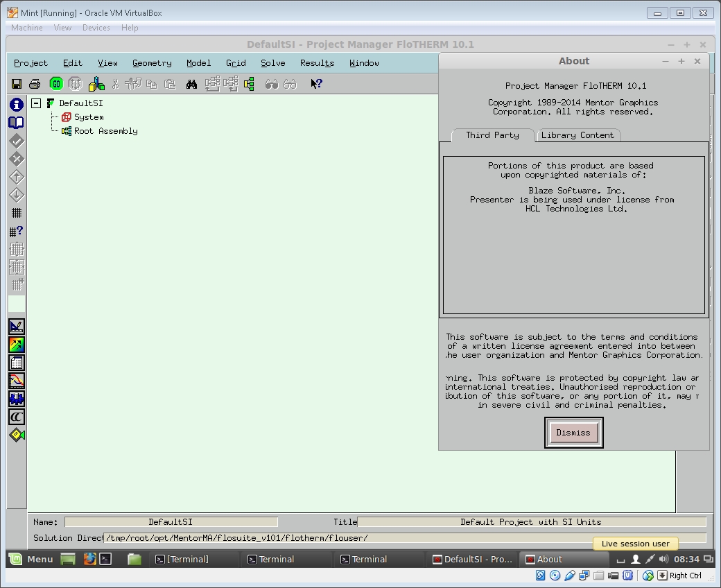The height and width of the screenshot is (588, 721).
Task: Switch to the DefaultSI taskbar window
Action: [x=473, y=559]
